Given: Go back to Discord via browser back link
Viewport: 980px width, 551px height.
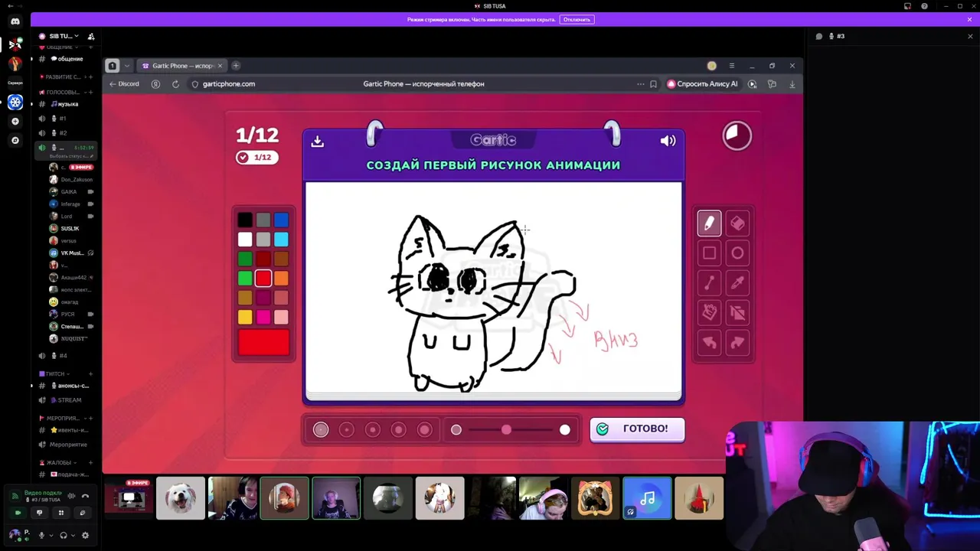Looking at the screenshot, I should [x=124, y=84].
